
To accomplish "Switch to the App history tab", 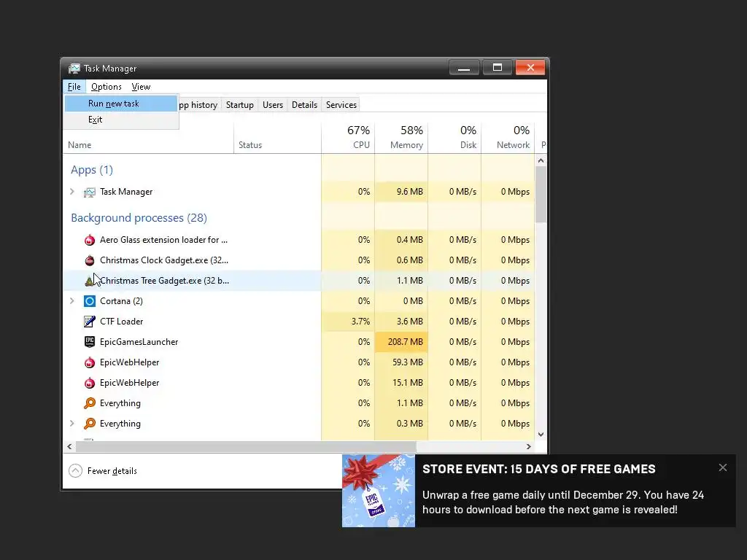I will tap(198, 105).
